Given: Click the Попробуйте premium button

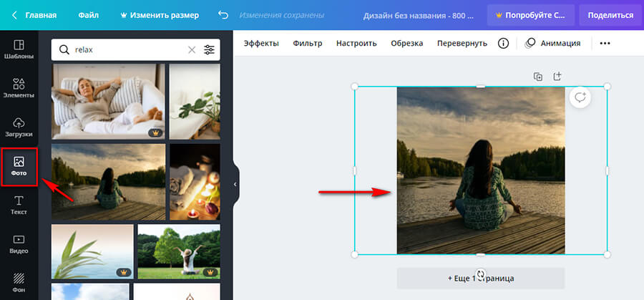Looking at the screenshot, I should point(531,15).
